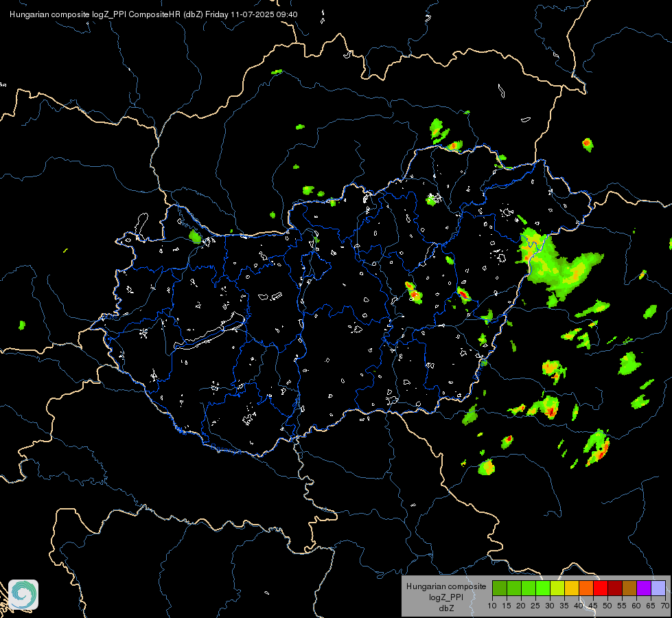
Task: Click the 55–60 dBZ brown legend swatch
Action: pos(629,588)
